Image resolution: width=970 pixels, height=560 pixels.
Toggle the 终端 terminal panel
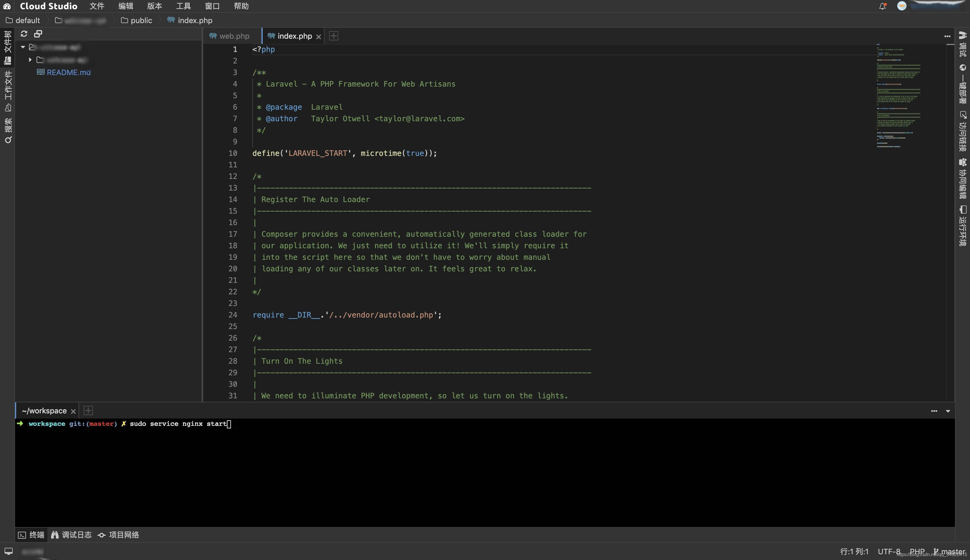coord(31,535)
